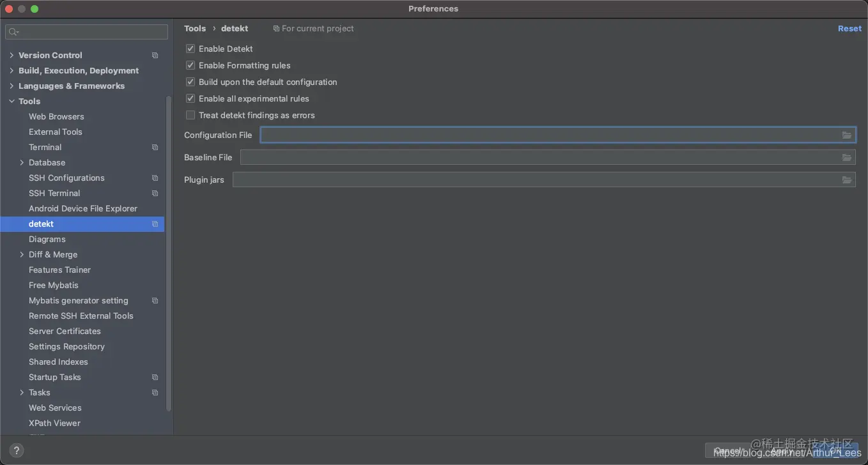Screen dimensions: 868x465
Task: Open Mybatis generator setting
Action: coord(79,300)
